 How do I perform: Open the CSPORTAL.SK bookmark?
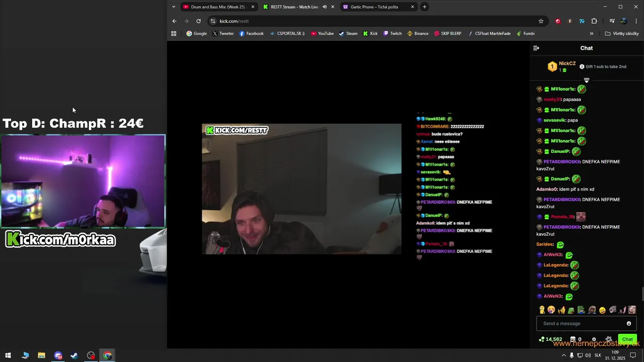(287, 34)
